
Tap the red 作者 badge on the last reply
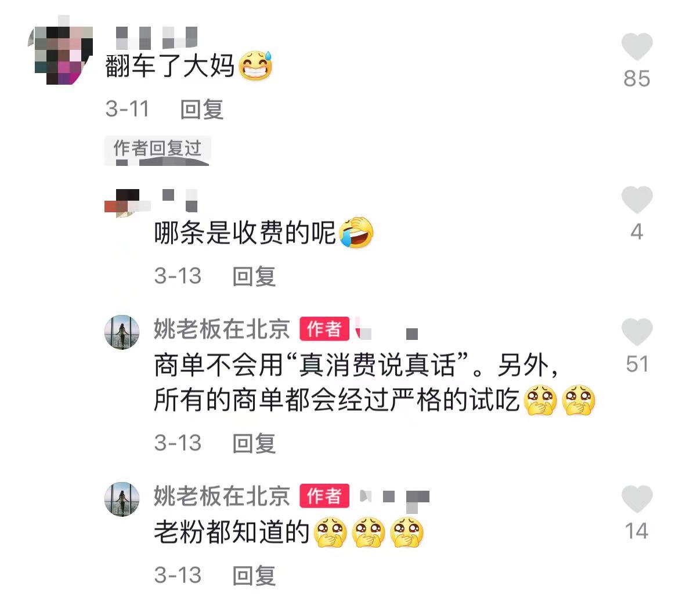324,496
